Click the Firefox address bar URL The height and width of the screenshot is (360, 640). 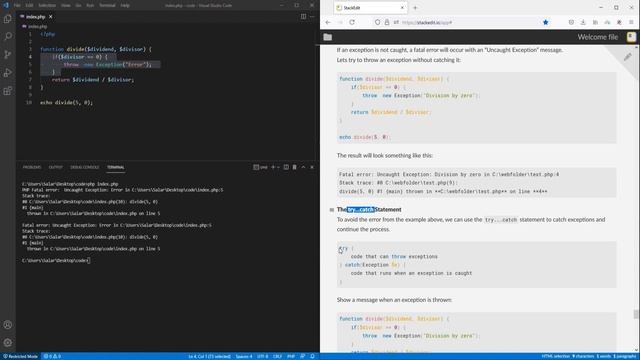point(427,22)
